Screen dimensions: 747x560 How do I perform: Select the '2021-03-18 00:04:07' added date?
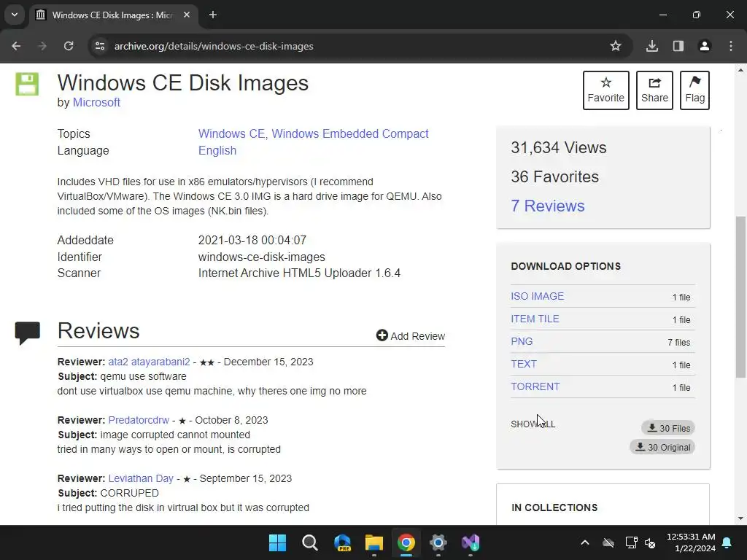(x=252, y=241)
